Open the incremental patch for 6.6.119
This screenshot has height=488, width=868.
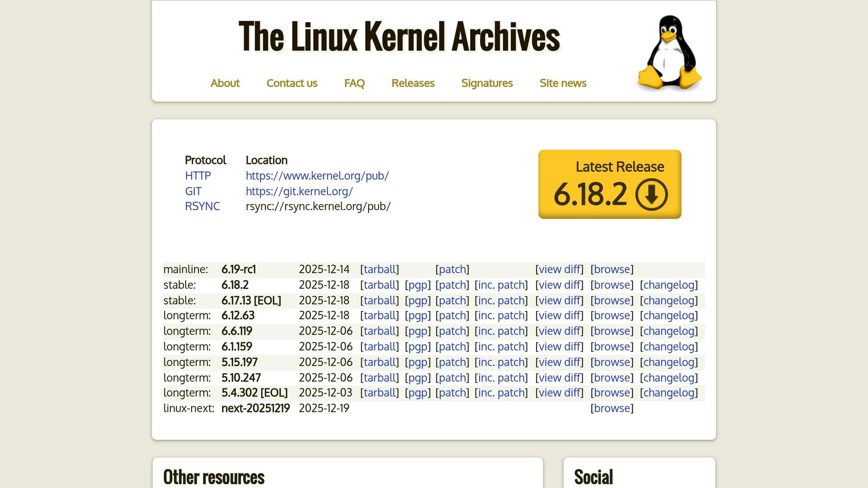pos(501,331)
